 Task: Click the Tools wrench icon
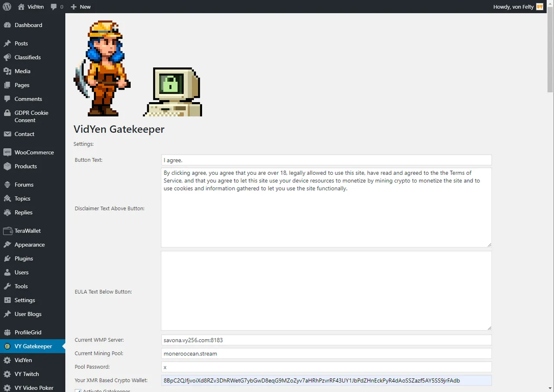coord(7,286)
